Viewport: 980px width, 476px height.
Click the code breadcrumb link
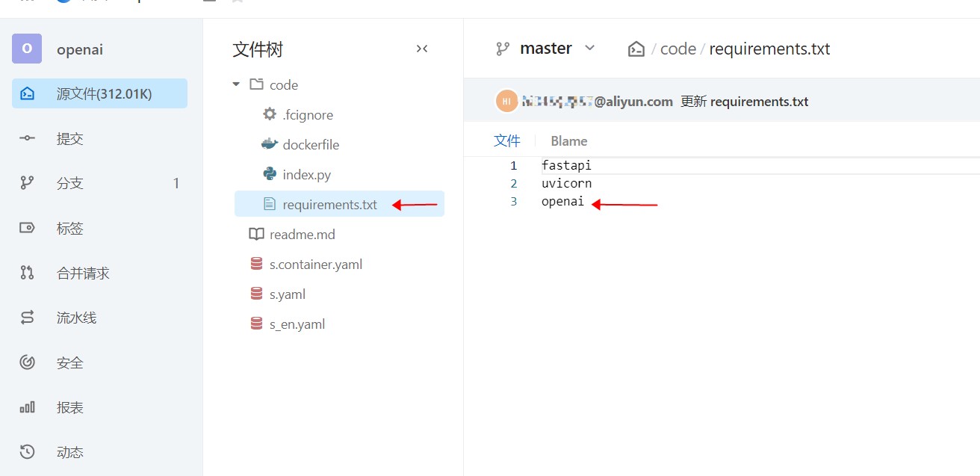coord(678,49)
